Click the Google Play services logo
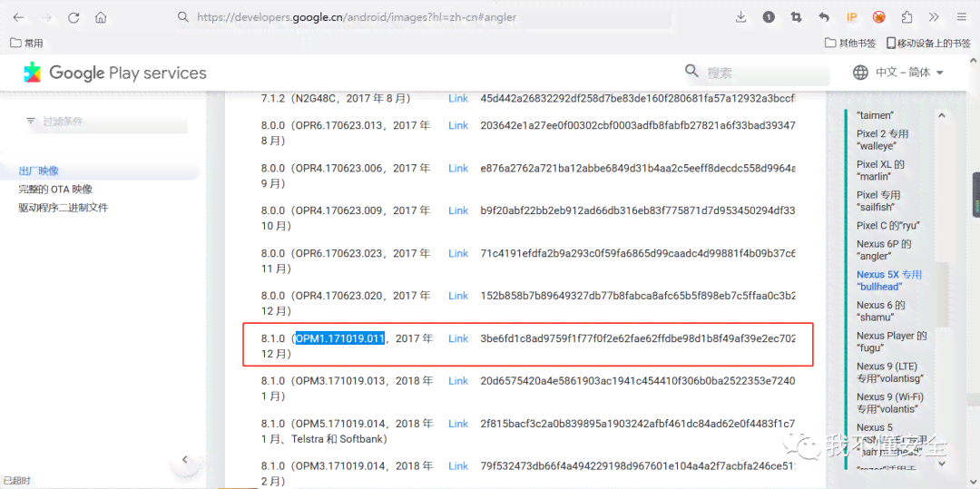The height and width of the screenshot is (489, 980). [x=115, y=73]
